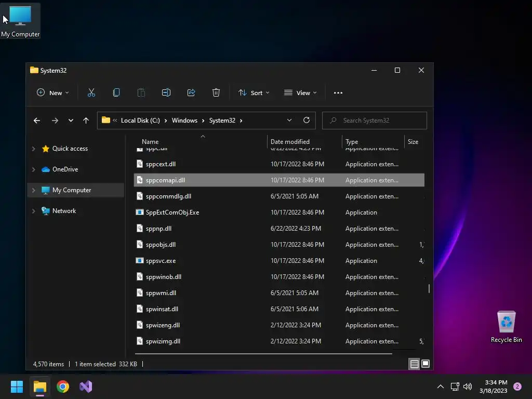The image size is (532, 399).
Task: Sort by the Name column header
Action: pyautogui.click(x=200, y=142)
